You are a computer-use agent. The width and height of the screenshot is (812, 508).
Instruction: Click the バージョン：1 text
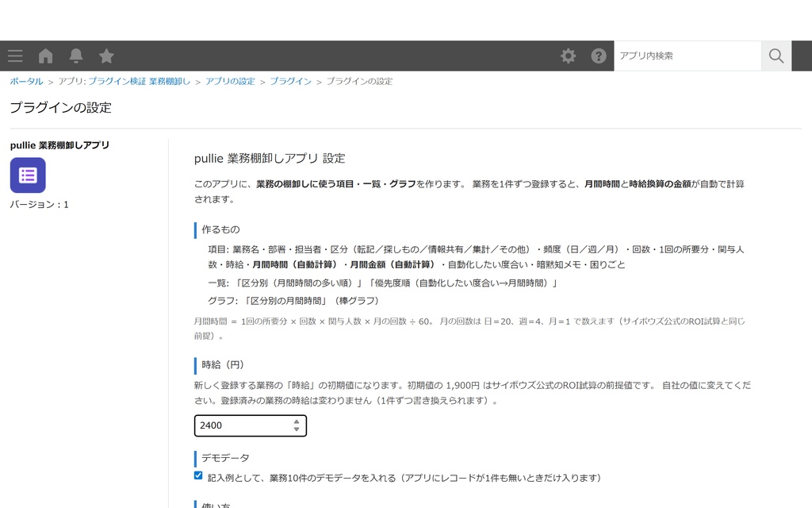[x=40, y=204]
